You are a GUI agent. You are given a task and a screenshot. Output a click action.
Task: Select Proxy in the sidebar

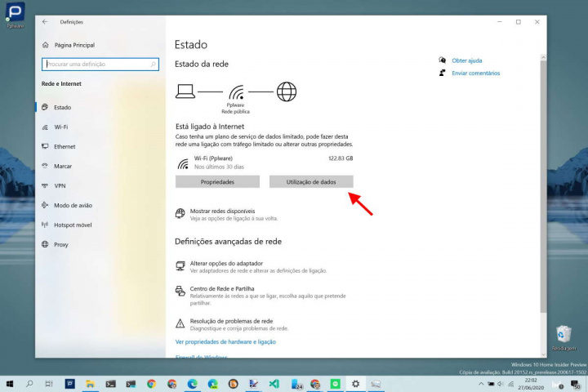[61, 244]
